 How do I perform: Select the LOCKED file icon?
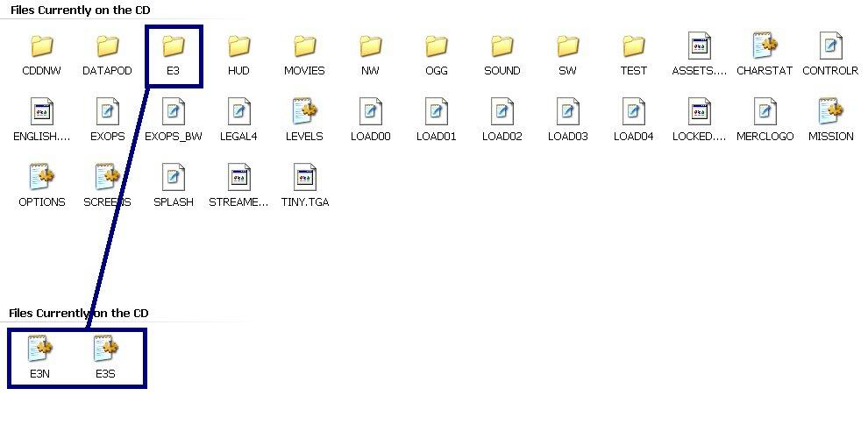point(700,111)
